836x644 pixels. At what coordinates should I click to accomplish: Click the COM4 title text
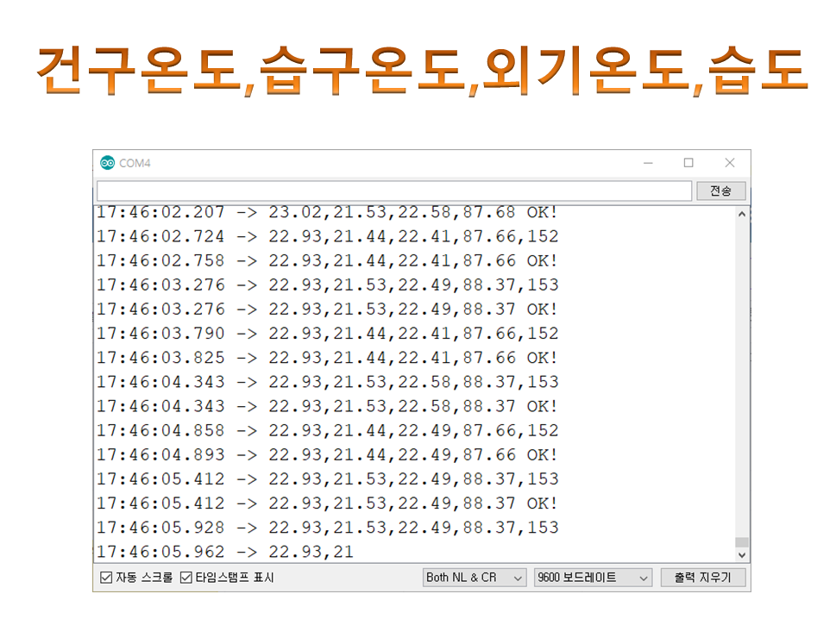tap(135, 163)
